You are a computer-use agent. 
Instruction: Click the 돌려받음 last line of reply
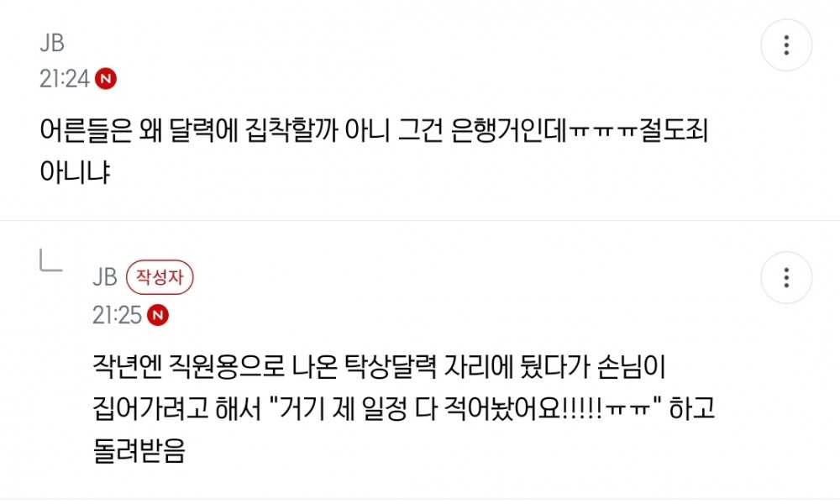click(139, 450)
